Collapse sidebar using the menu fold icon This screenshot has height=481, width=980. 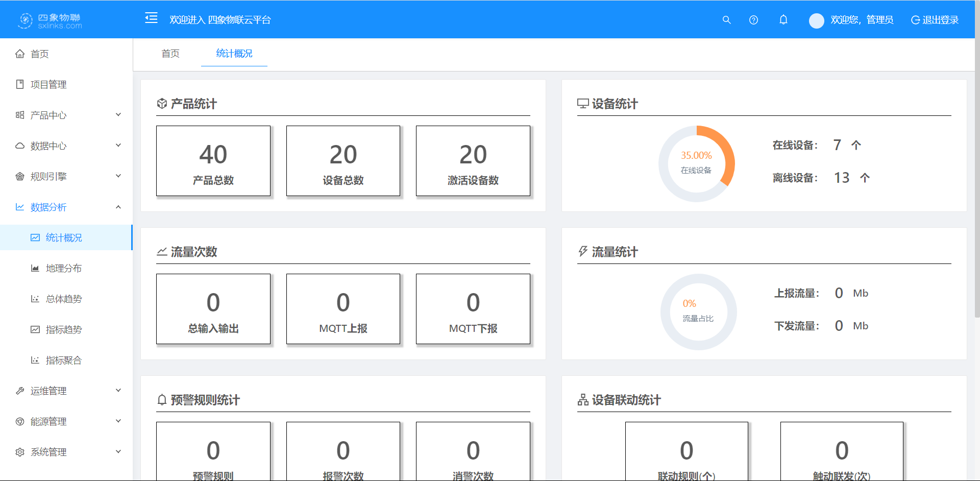[151, 18]
